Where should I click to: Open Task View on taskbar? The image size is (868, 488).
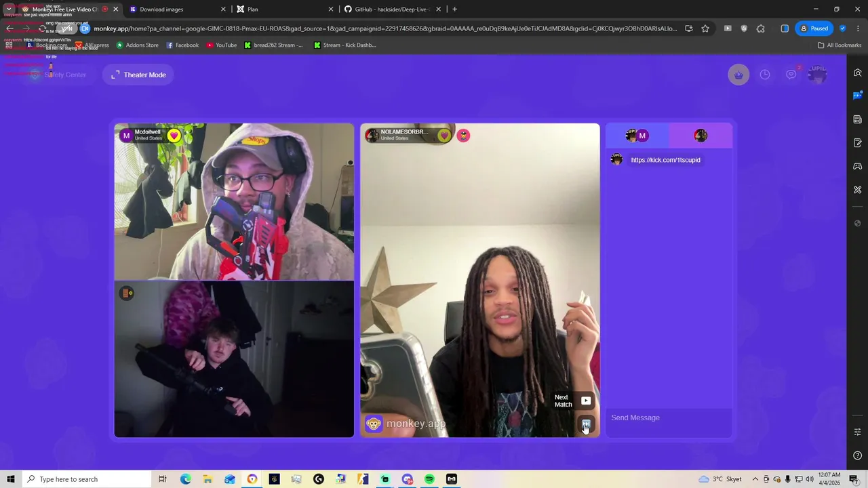[163, 479]
